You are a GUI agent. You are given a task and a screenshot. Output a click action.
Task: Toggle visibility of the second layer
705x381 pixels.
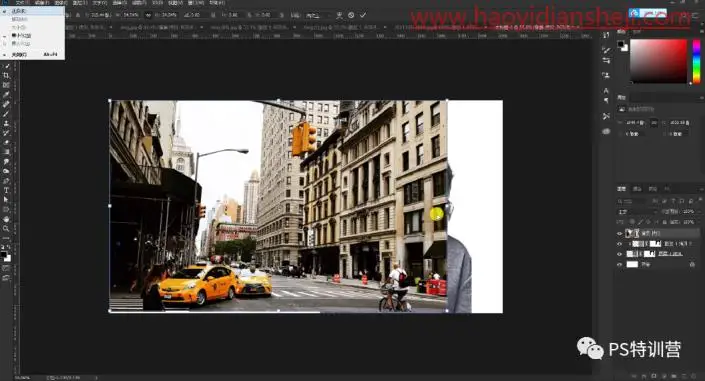coord(620,244)
